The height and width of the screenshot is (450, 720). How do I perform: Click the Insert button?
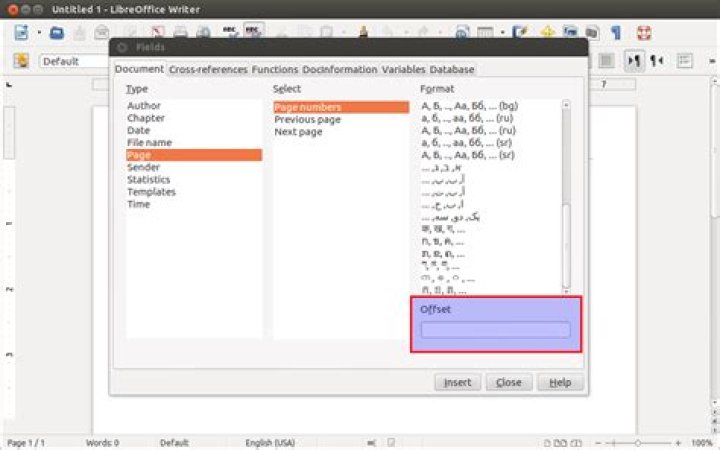457,382
